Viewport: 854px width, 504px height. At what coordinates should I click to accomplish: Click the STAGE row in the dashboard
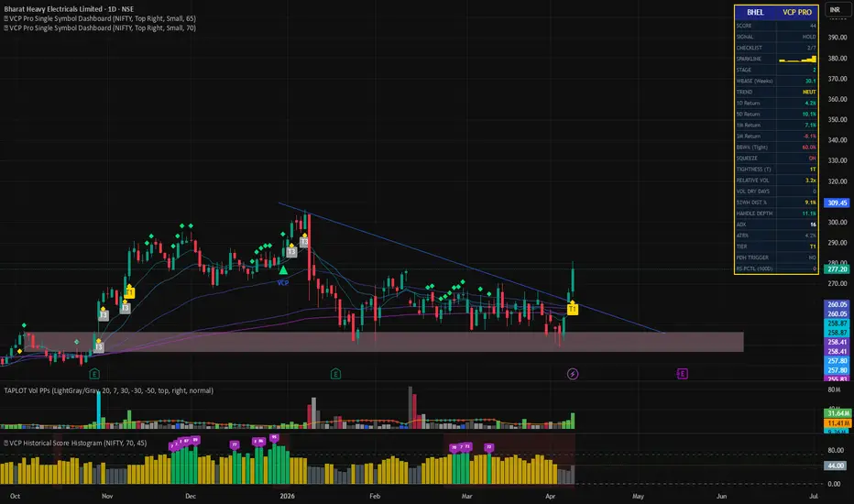click(x=776, y=70)
